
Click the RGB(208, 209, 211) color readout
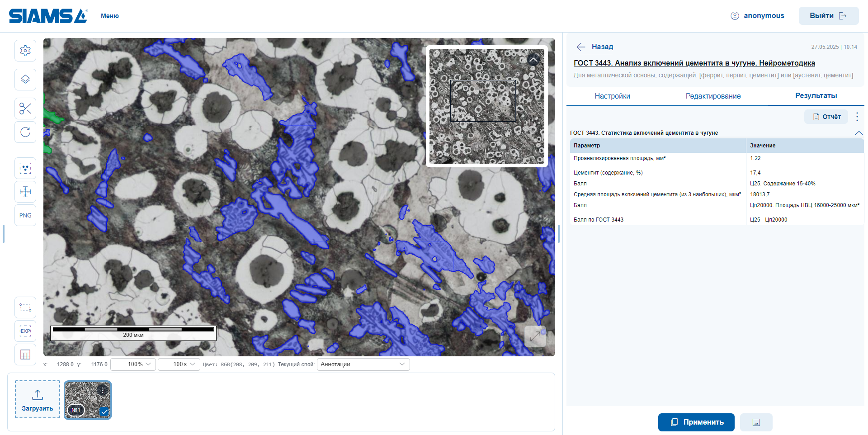coord(248,364)
